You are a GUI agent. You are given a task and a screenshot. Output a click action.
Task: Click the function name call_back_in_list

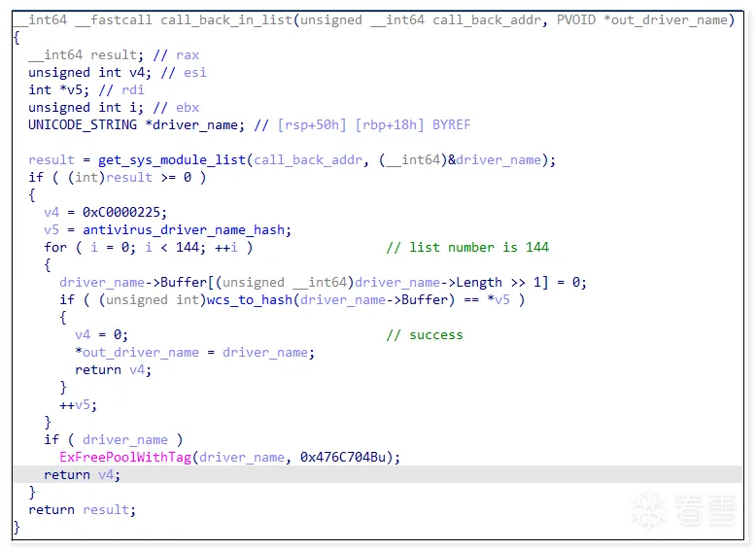point(226,19)
